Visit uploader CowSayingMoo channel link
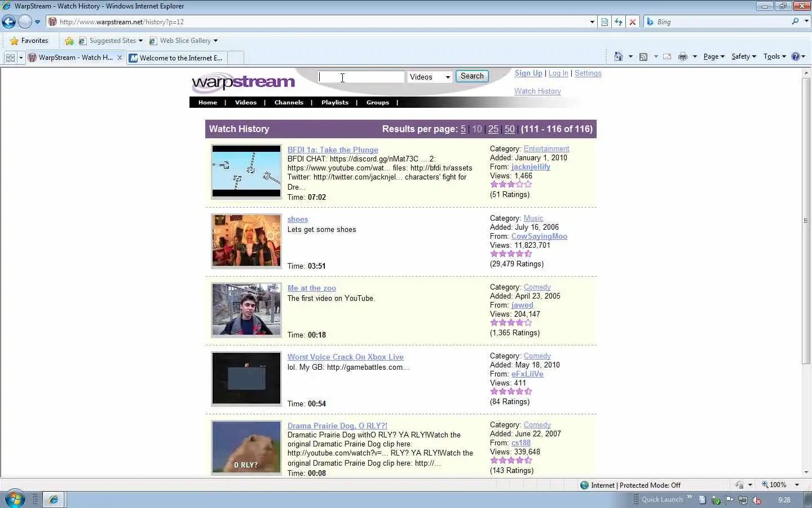The image size is (812, 508). [539, 237]
